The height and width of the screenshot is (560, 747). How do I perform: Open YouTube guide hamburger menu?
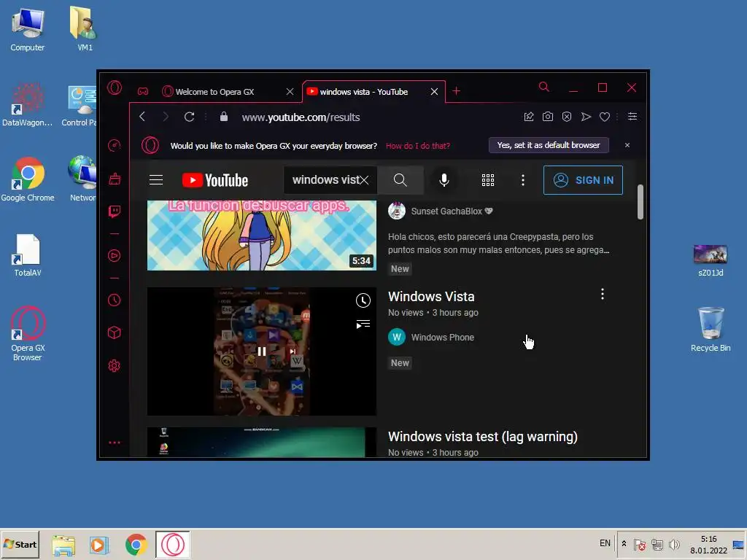(156, 180)
